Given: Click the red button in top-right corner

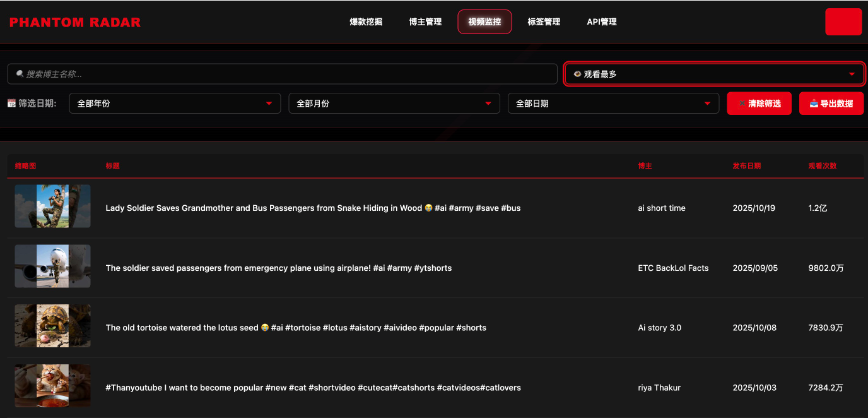Looking at the screenshot, I should click(x=843, y=21).
